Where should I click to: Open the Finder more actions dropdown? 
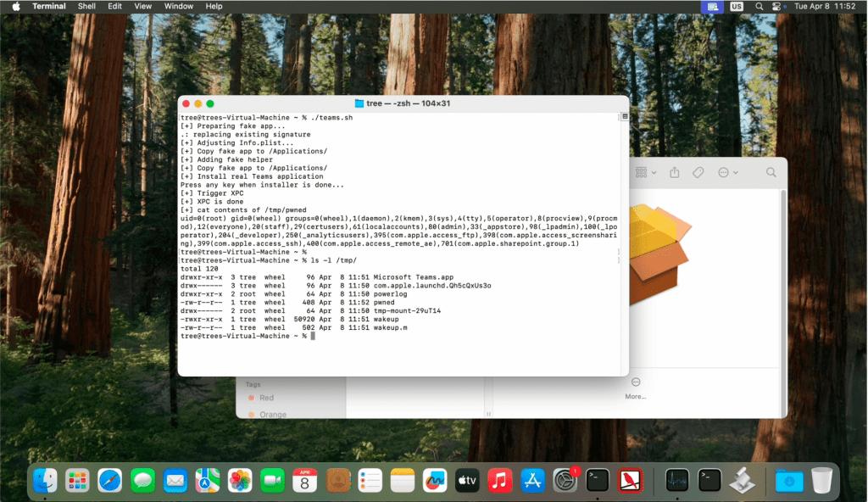pyautogui.click(x=727, y=172)
